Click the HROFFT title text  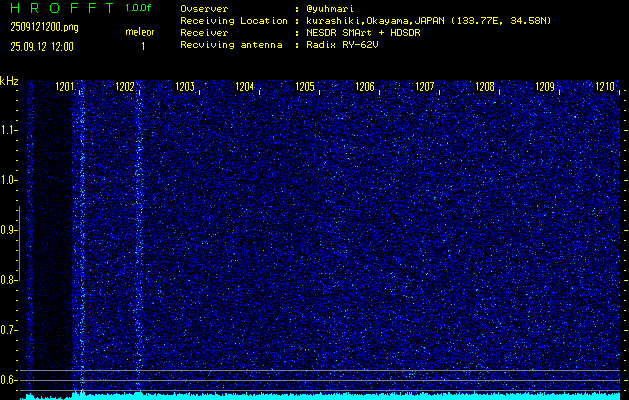point(62,8)
